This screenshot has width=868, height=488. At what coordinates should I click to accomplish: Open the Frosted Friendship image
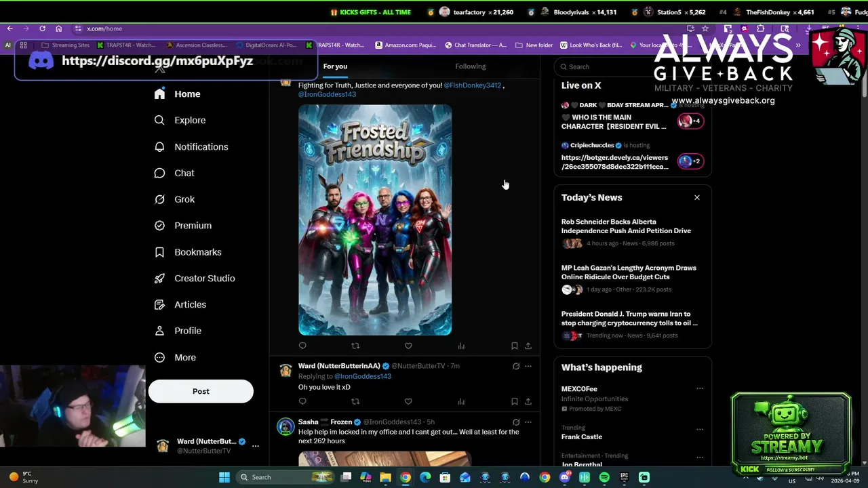click(375, 220)
